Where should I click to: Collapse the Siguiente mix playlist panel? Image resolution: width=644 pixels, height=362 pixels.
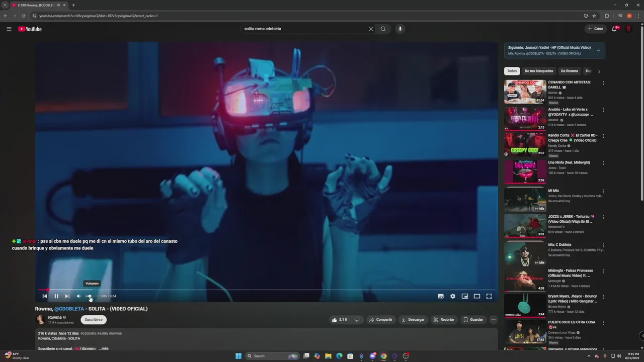tap(598, 50)
